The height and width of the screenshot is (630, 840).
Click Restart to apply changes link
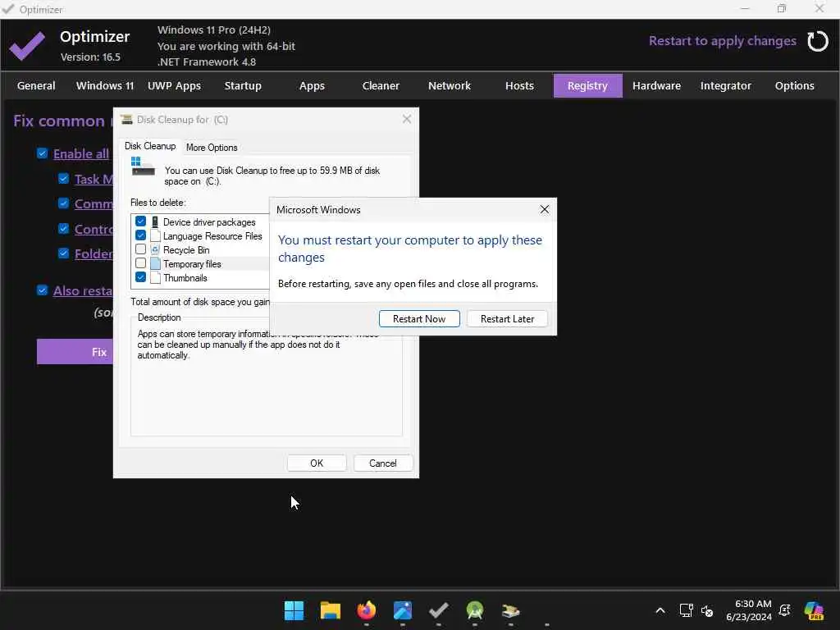pyautogui.click(x=722, y=41)
